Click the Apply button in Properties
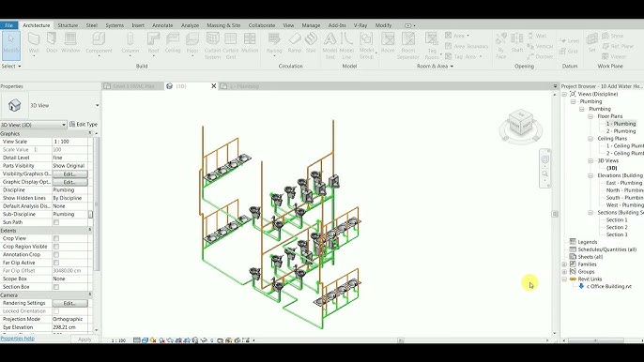644x362 pixels. (84, 339)
